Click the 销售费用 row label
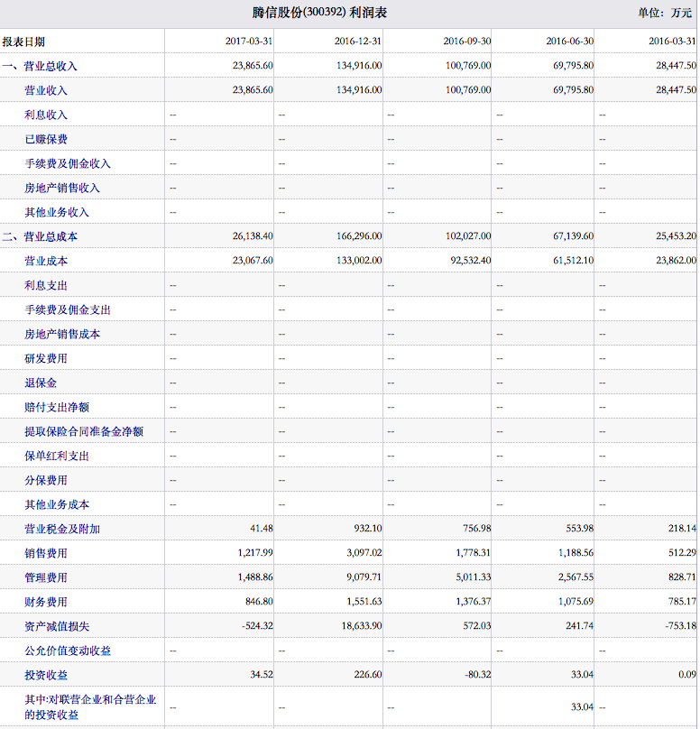 pyautogui.click(x=45, y=553)
